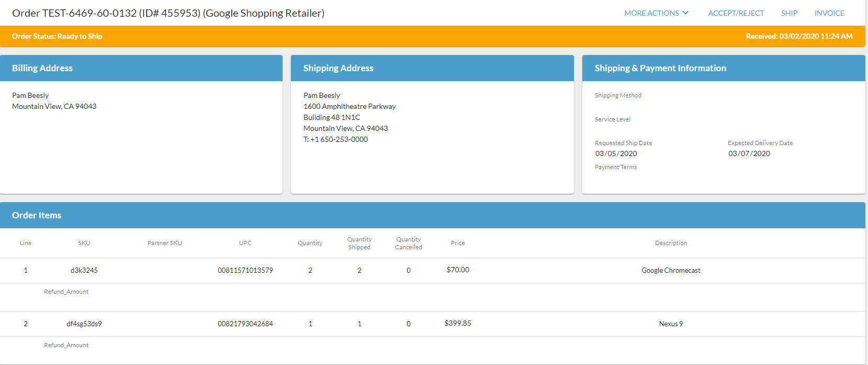The height and width of the screenshot is (365, 868).
Task: Click the Requested Ship Date value 03/05/2020
Action: (616, 153)
